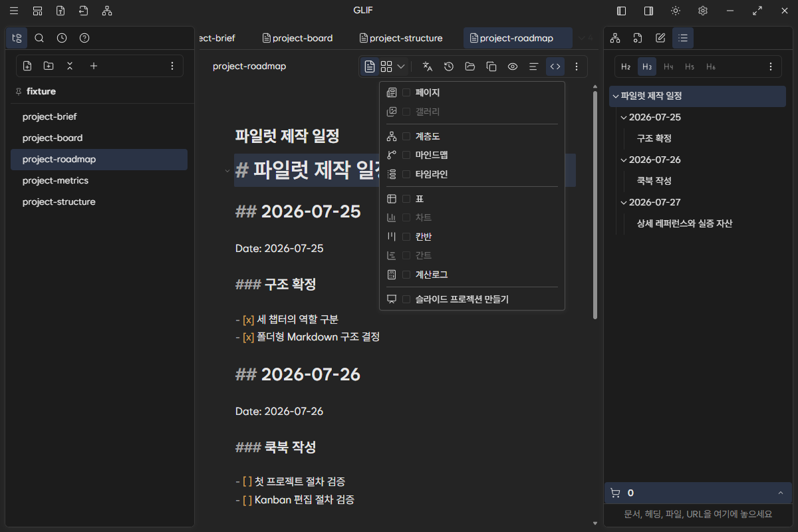Select 슬라이드 프로젝션 만들기 menu entry
The width and height of the screenshot is (798, 532).
click(472, 299)
